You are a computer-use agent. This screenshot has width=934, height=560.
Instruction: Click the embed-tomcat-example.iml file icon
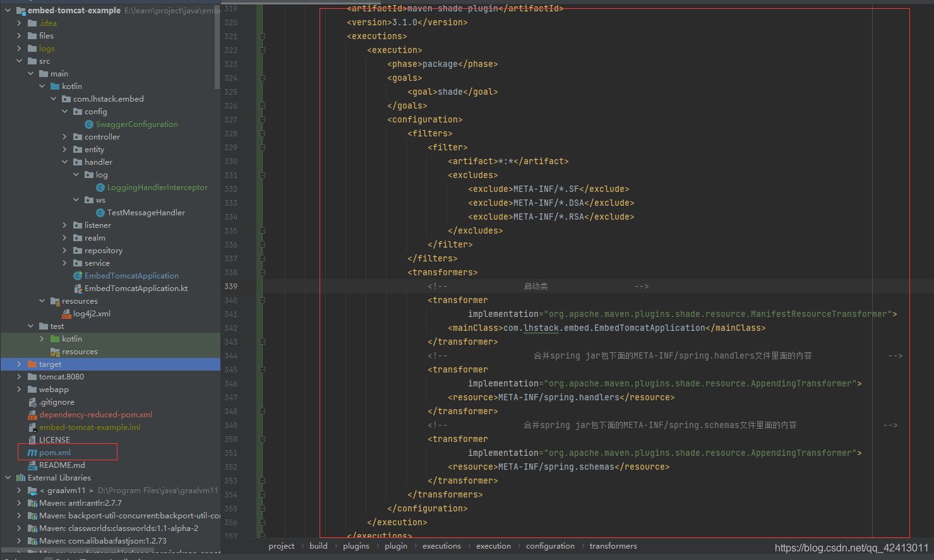tap(32, 427)
